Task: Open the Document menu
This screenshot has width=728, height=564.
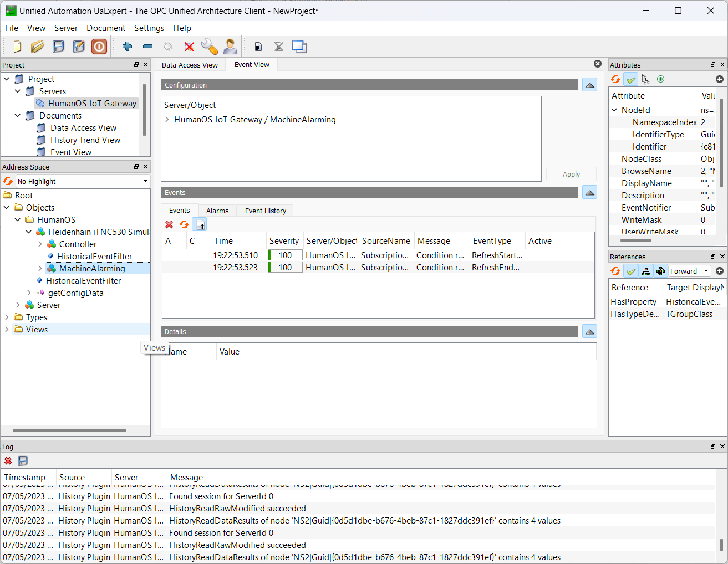Action: coord(106,28)
